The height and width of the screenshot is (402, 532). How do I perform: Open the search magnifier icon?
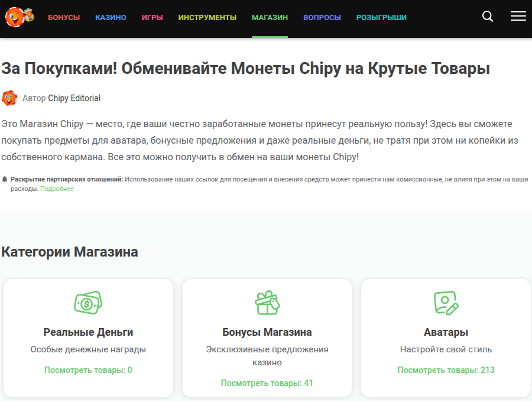pos(488,17)
